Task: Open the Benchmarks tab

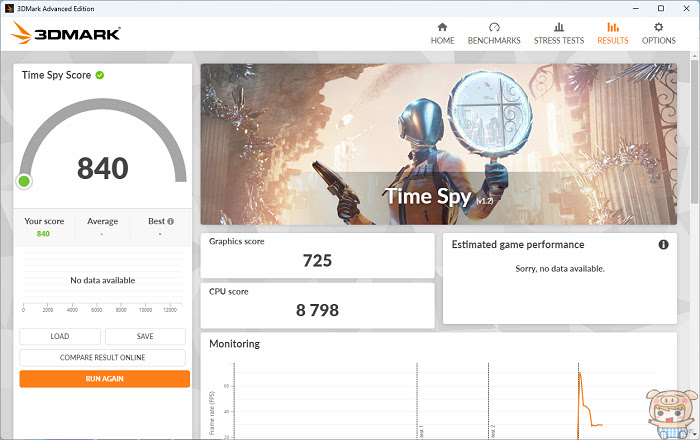Action: click(x=494, y=34)
